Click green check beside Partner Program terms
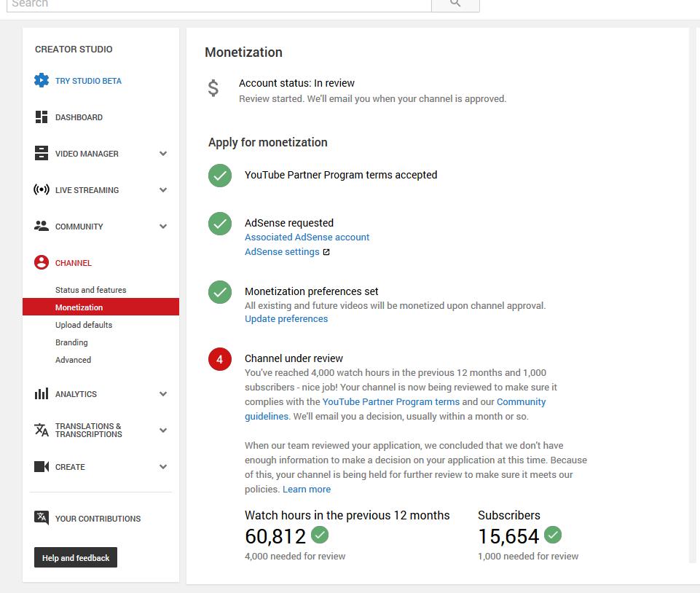The width and height of the screenshot is (700, 593). pyautogui.click(x=220, y=176)
